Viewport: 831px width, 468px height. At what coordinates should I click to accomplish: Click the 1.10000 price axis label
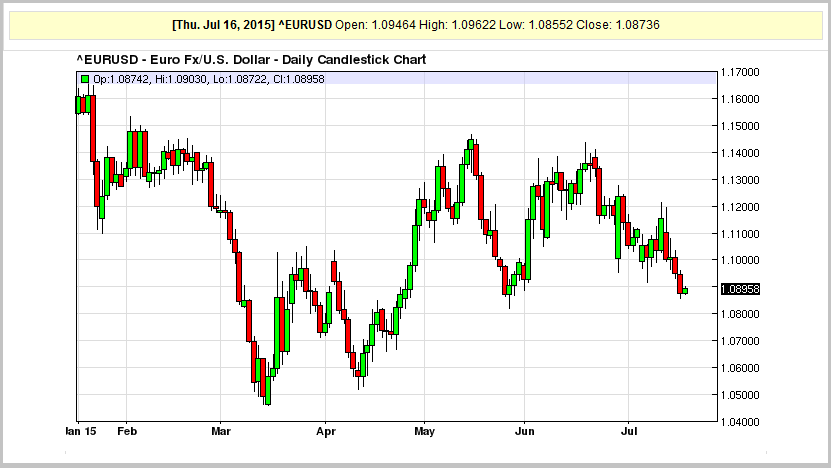(740, 260)
